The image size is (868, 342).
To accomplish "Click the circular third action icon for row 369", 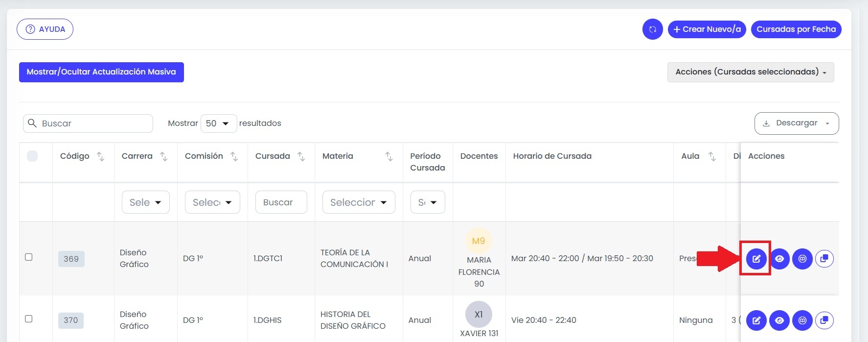I will pyautogui.click(x=802, y=259).
